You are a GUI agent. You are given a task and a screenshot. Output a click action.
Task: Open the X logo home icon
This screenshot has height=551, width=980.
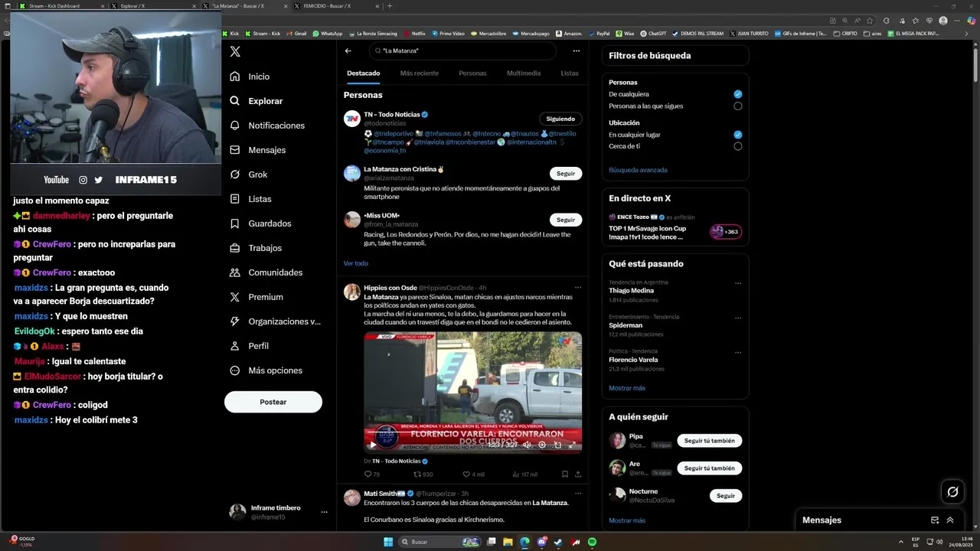(235, 51)
